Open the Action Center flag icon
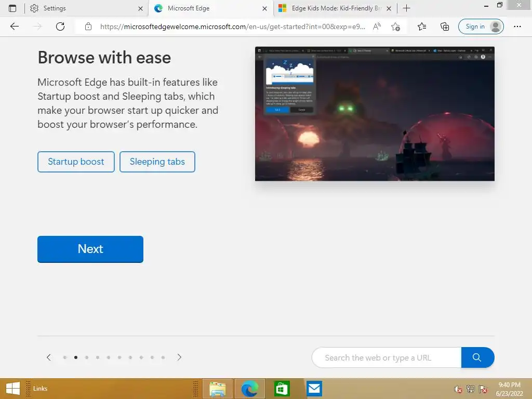The width and height of the screenshot is (532, 399). pos(483,389)
